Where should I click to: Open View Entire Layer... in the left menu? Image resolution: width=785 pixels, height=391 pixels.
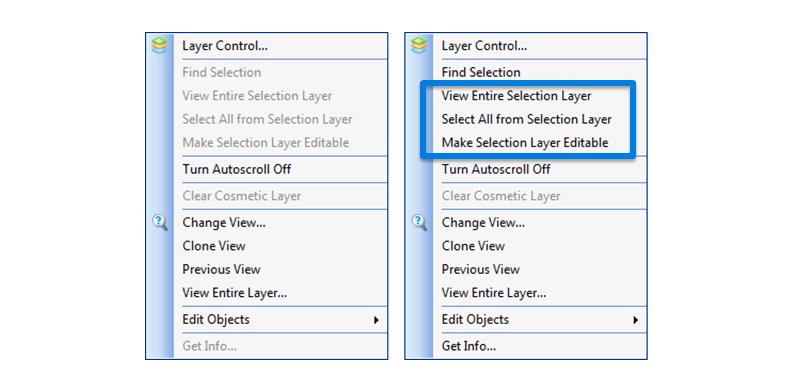[x=234, y=293]
